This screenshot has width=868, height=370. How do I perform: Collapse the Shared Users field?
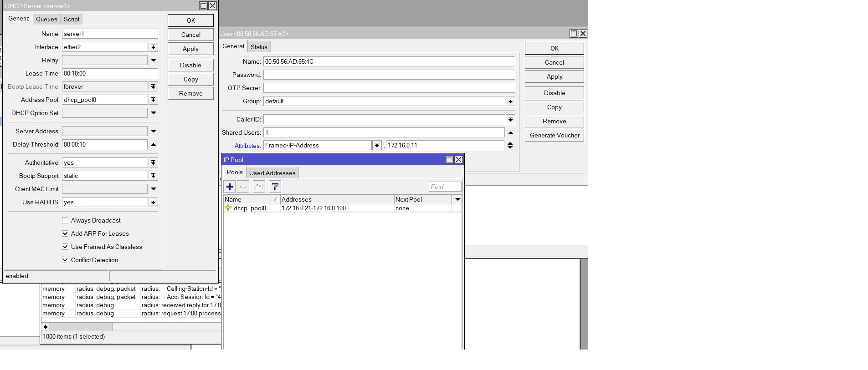point(511,132)
